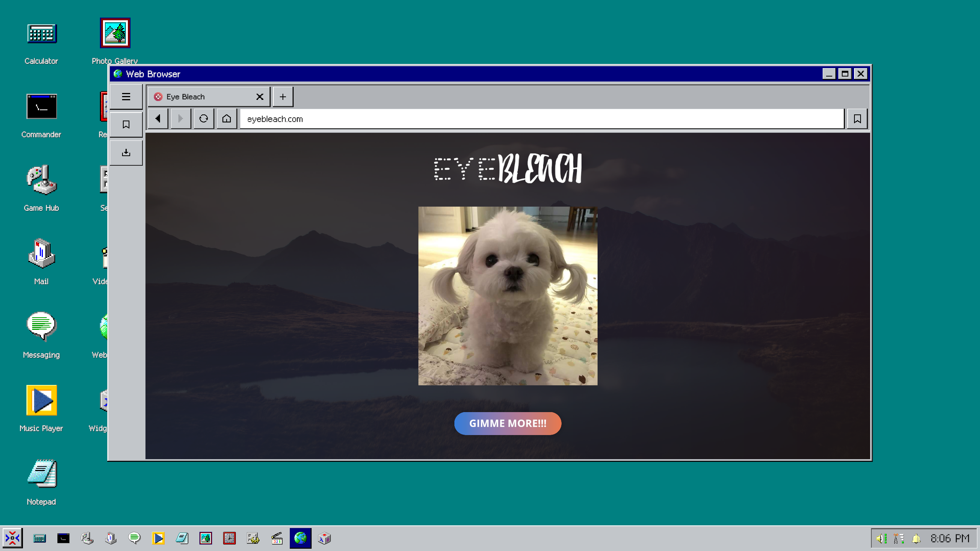The width and height of the screenshot is (980, 551).
Task: Go to the browser home page
Action: coord(227,119)
